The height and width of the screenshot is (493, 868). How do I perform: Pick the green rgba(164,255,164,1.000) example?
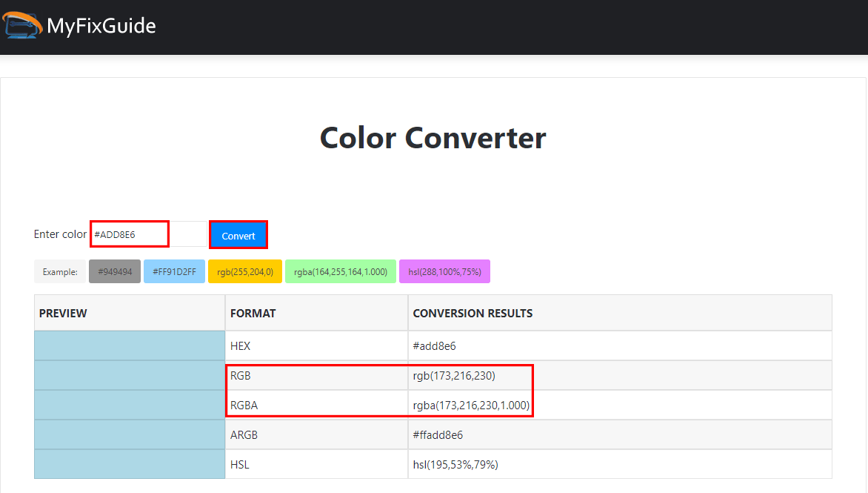click(340, 271)
